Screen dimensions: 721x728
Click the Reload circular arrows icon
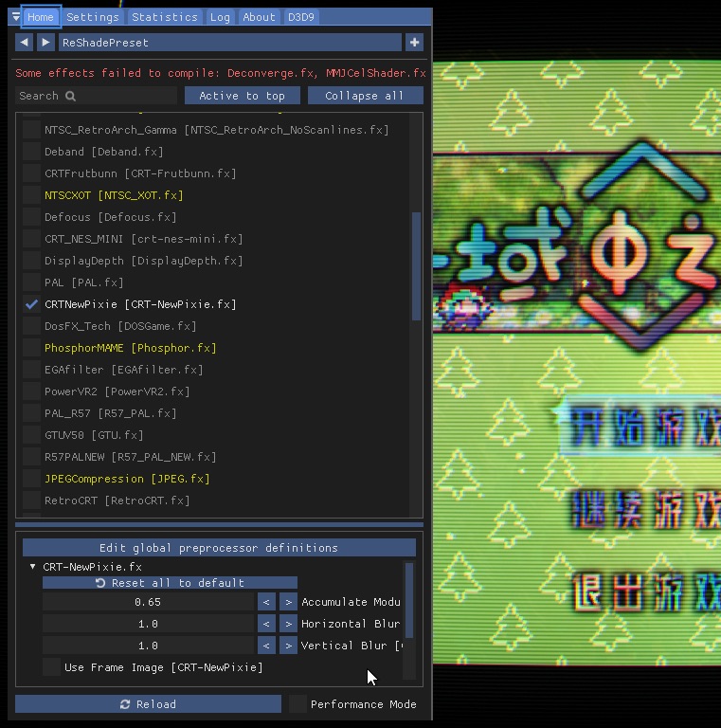point(125,704)
